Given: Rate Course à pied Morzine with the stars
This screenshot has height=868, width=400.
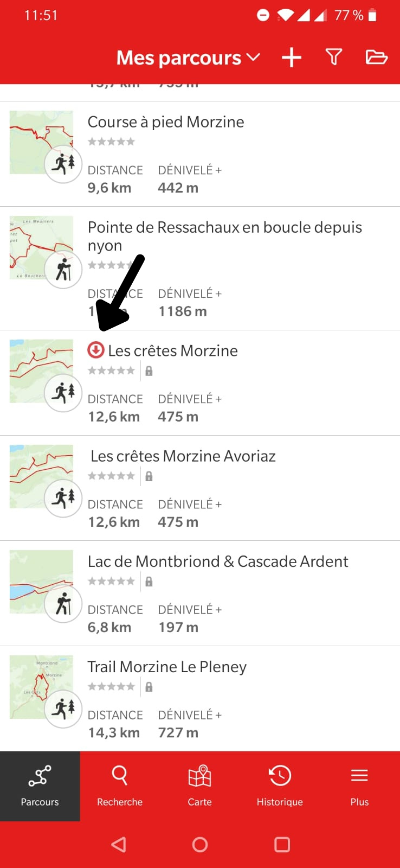Looking at the screenshot, I should click(x=111, y=142).
